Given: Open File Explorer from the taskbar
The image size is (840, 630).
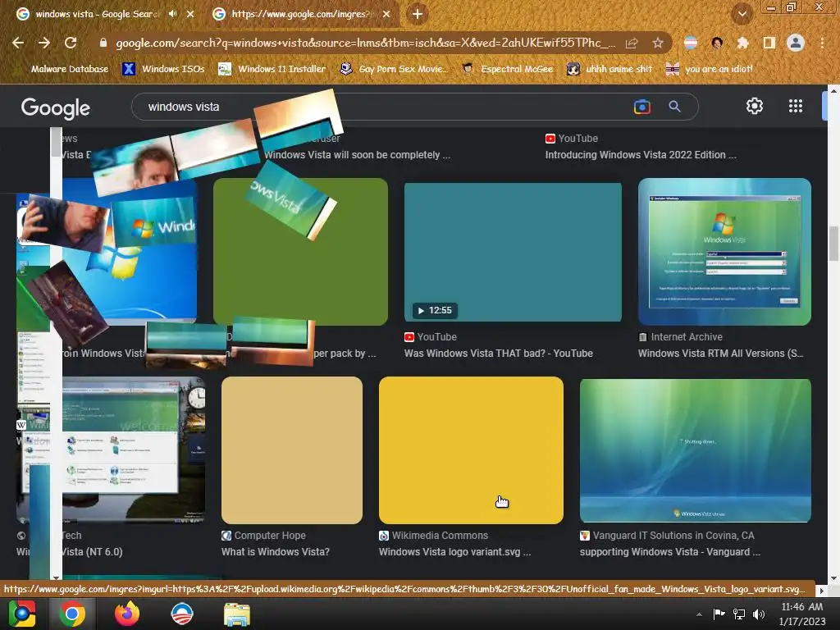Looking at the screenshot, I should 237,614.
